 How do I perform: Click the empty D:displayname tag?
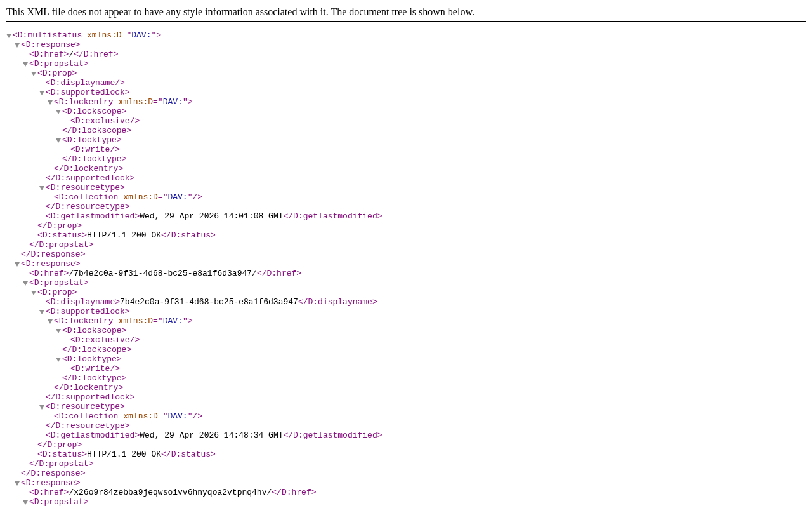pos(85,83)
